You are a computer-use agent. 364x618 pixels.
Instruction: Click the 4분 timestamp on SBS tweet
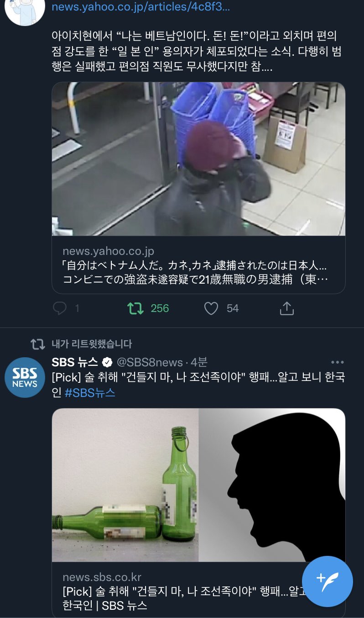[x=199, y=363]
